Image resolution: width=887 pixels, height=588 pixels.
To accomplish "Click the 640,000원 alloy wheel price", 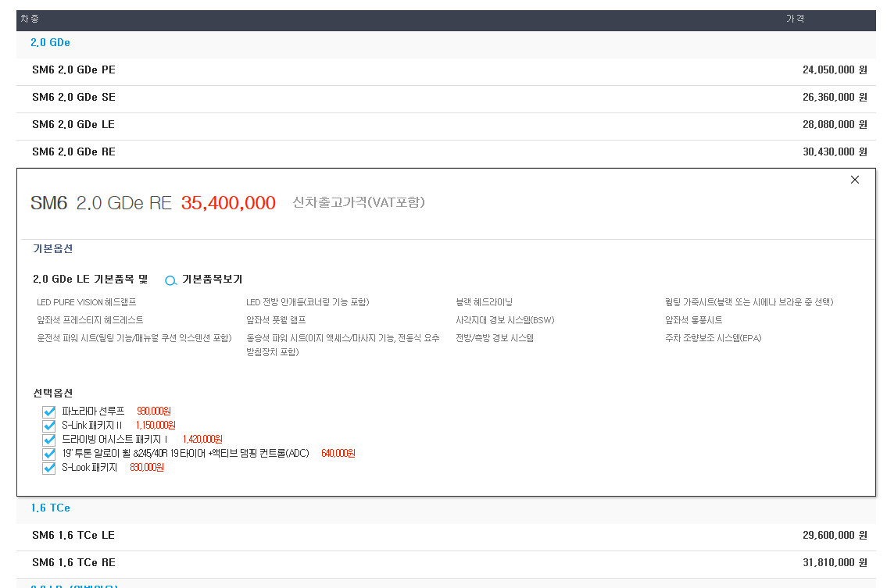I will (x=338, y=454).
